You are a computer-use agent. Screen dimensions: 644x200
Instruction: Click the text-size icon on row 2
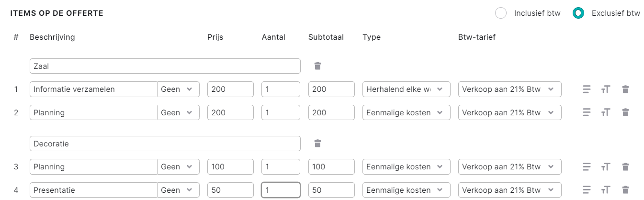coord(606,112)
